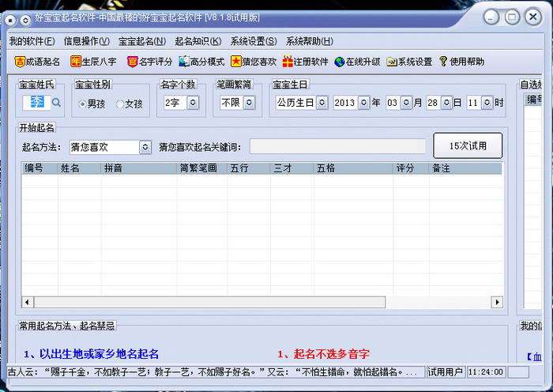This screenshot has height=392, width=553.
Task: Open the 起名知识(K) menu
Action: [x=198, y=41]
